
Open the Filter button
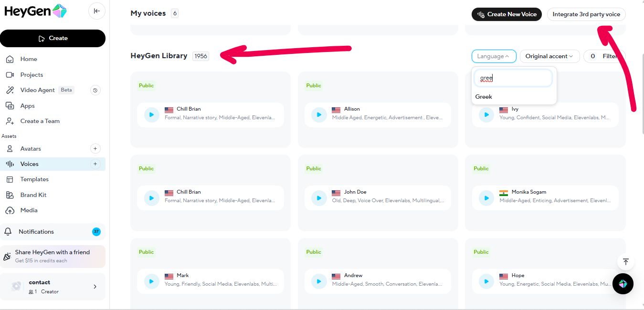[604, 56]
